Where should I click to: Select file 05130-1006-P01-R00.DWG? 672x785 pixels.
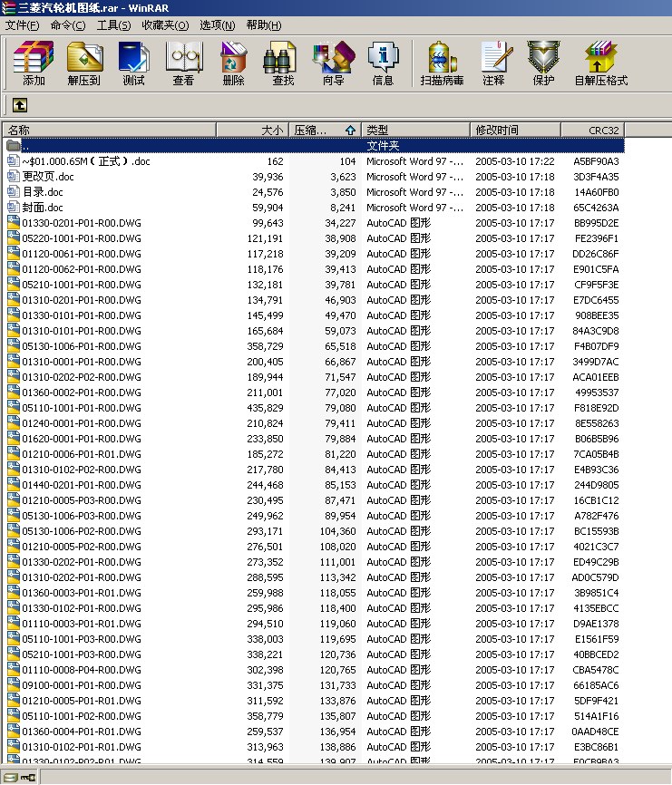(82, 346)
